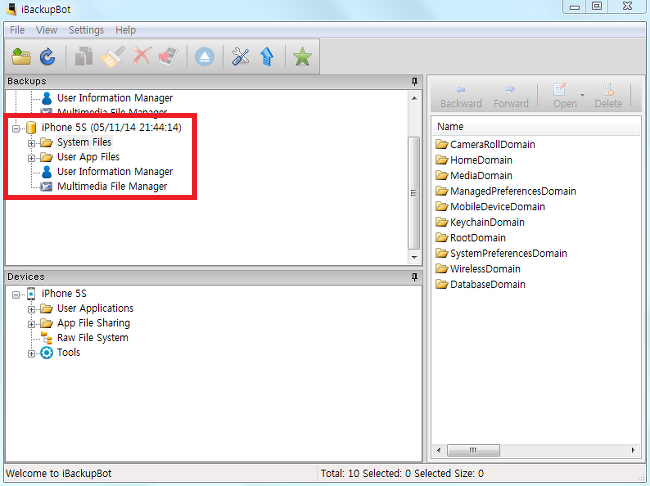
Task: Click the blue up-arrow update icon
Action: 267,57
